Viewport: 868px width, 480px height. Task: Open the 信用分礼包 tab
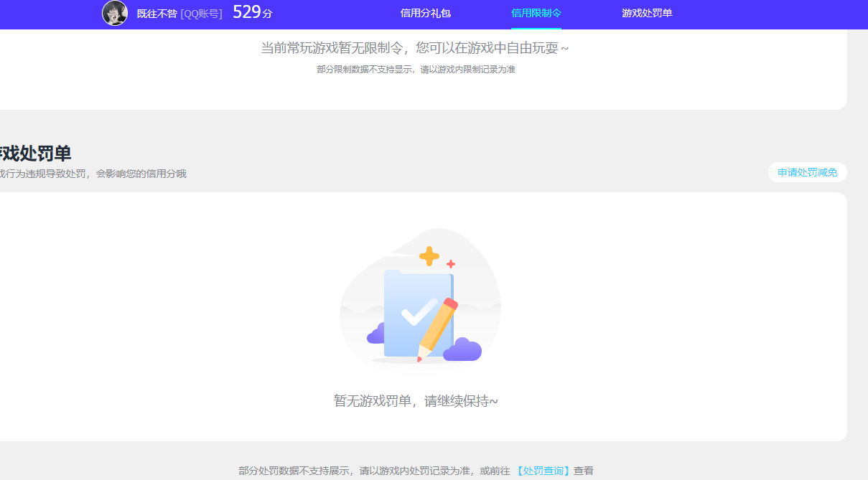click(x=426, y=13)
